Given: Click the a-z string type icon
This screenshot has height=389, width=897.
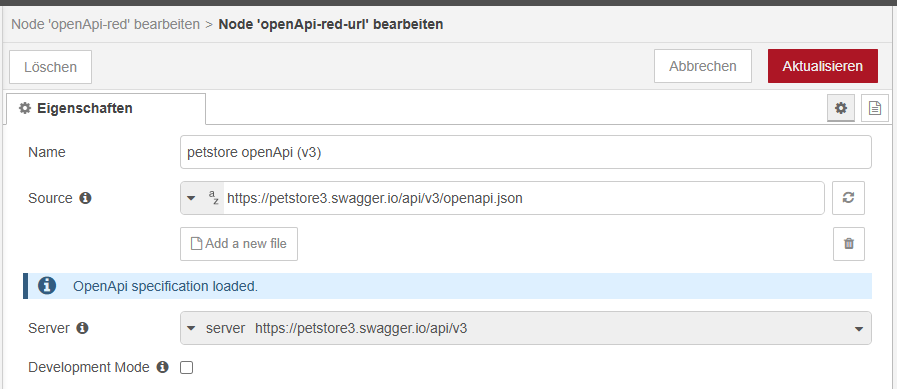Looking at the screenshot, I should (213, 198).
